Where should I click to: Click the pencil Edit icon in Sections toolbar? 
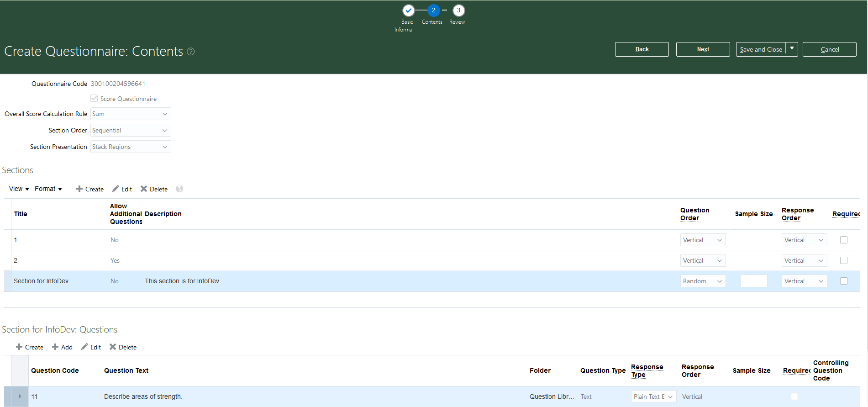pos(116,189)
